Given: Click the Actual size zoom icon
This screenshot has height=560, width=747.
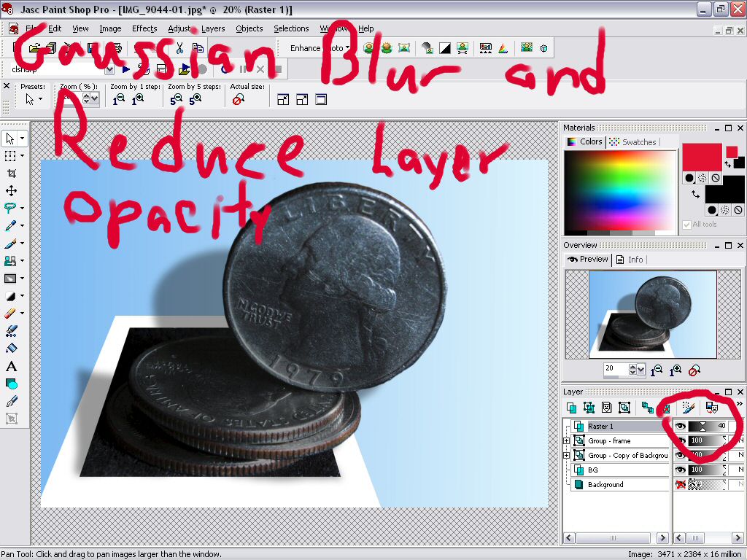Looking at the screenshot, I should (238, 100).
